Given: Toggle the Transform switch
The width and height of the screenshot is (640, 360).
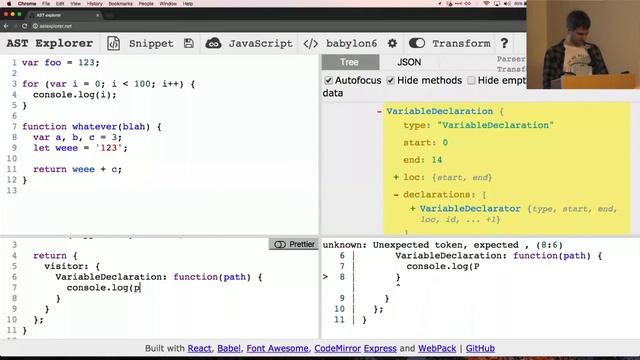Looking at the screenshot, I should (417, 43).
